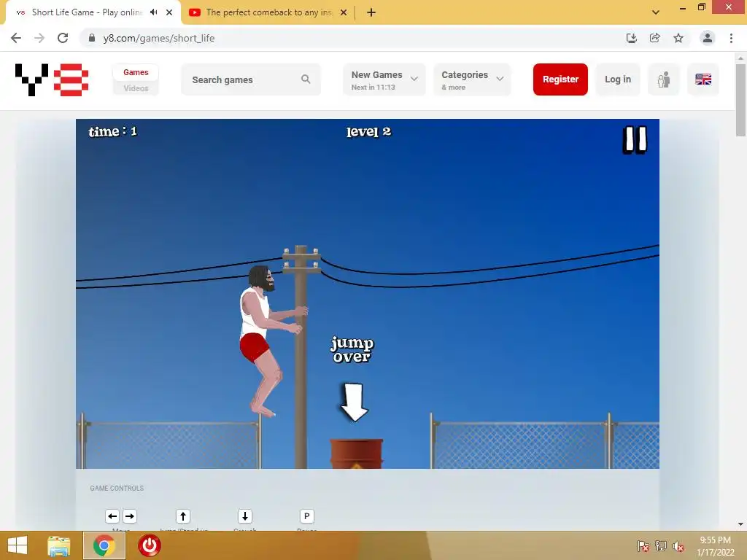The width and height of the screenshot is (747, 560).
Task: Reload the page
Action: click(63, 38)
